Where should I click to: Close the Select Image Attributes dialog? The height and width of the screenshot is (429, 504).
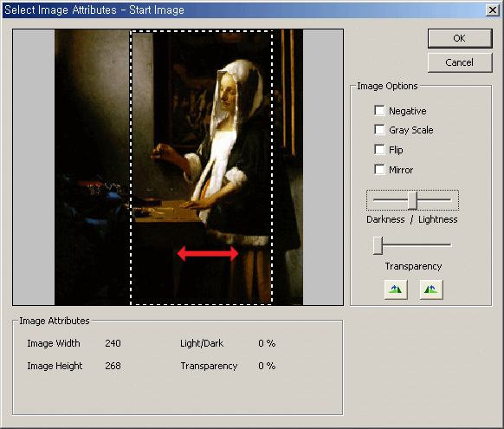[x=493, y=10]
